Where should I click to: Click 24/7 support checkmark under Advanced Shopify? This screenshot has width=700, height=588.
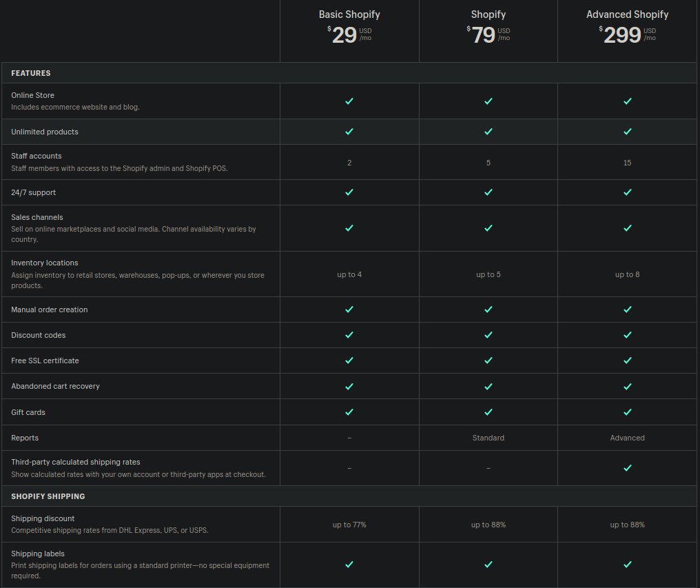(x=627, y=192)
